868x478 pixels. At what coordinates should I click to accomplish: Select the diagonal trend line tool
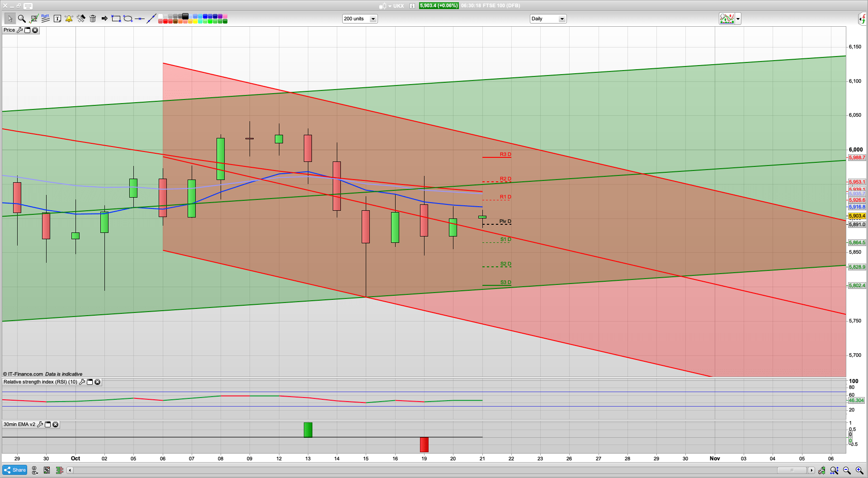tap(151, 19)
